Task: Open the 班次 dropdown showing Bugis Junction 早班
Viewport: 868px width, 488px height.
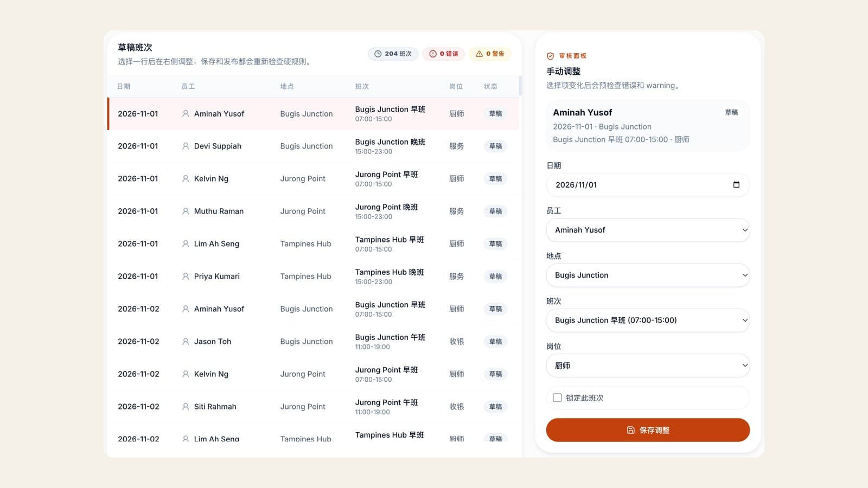Action: [x=648, y=320]
